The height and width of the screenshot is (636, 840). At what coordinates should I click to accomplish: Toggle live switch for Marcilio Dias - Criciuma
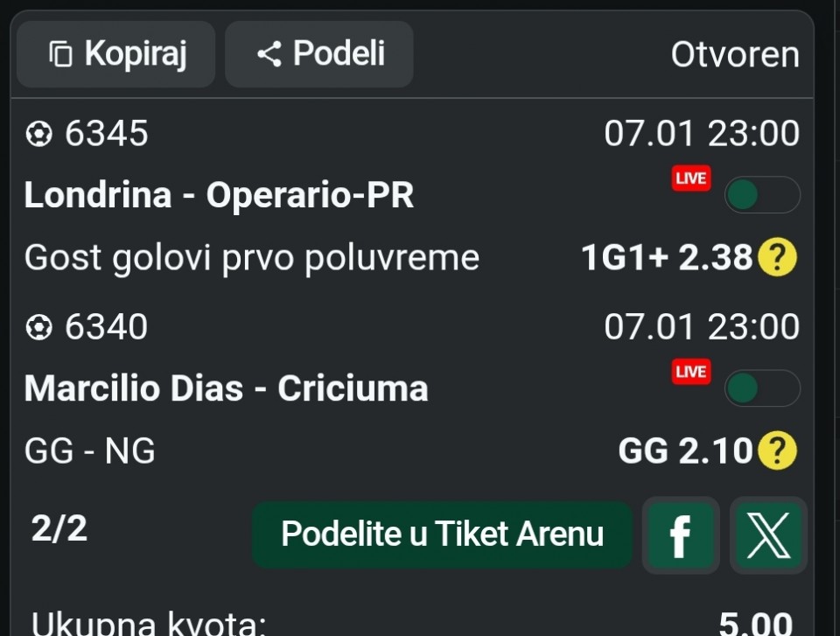pyautogui.click(x=761, y=388)
